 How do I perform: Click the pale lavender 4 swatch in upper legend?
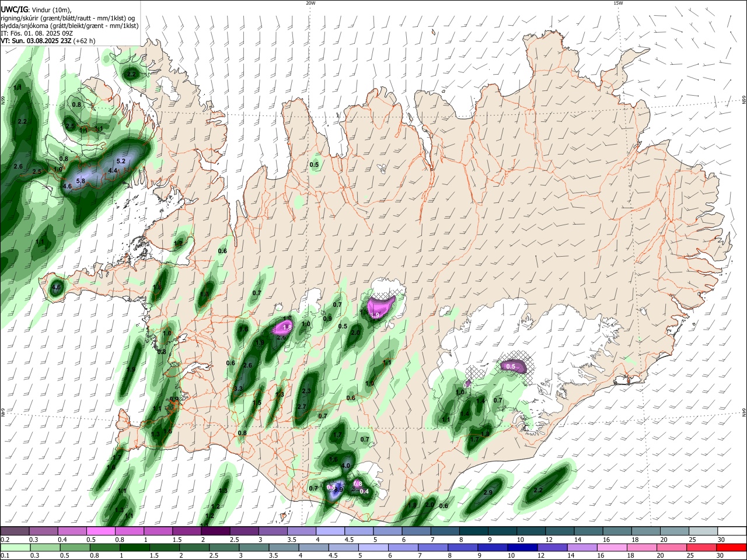coord(330,531)
